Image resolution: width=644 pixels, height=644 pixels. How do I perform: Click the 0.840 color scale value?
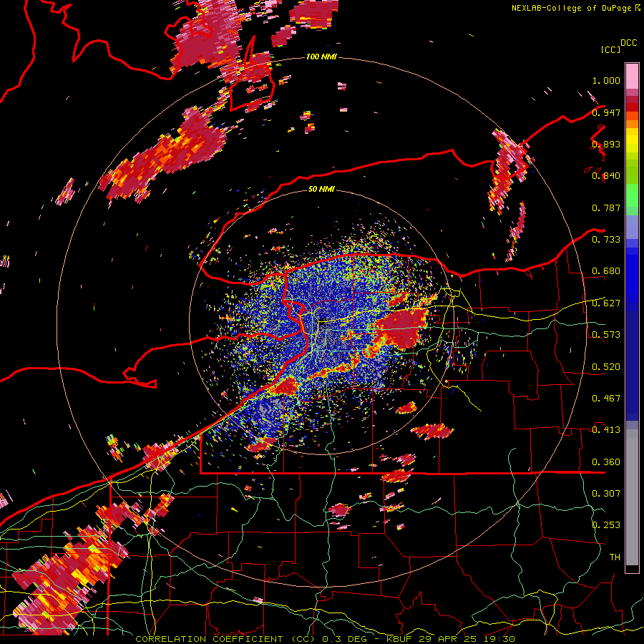606,176
